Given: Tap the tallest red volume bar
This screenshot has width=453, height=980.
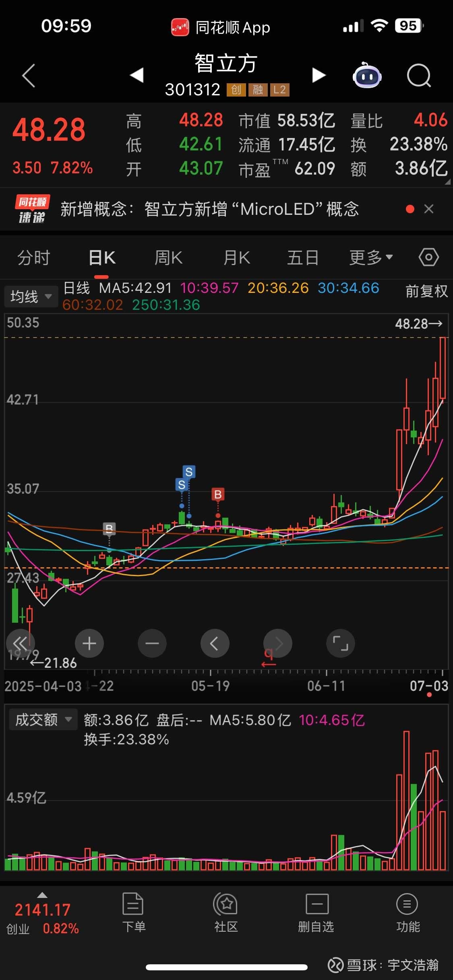Looking at the screenshot, I should tap(406, 801).
